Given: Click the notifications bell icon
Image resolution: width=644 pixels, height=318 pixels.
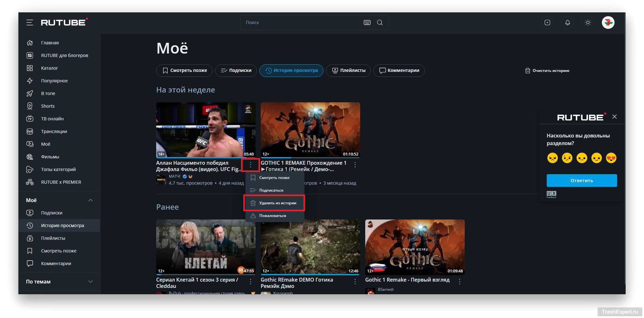Looking at the screenshot, I should [x=567, y=22].
